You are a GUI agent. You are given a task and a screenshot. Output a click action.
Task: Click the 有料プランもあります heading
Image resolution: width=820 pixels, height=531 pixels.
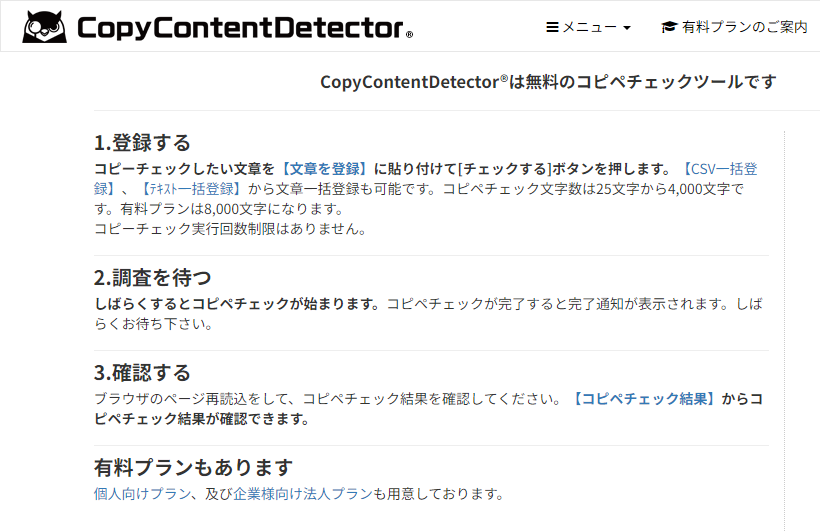[193, 467]
